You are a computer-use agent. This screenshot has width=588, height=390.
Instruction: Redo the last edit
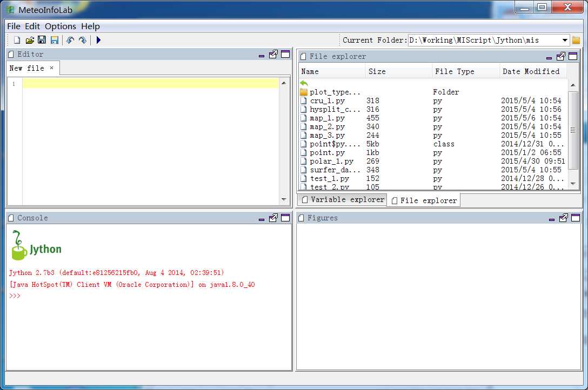[x=83, y=40]
